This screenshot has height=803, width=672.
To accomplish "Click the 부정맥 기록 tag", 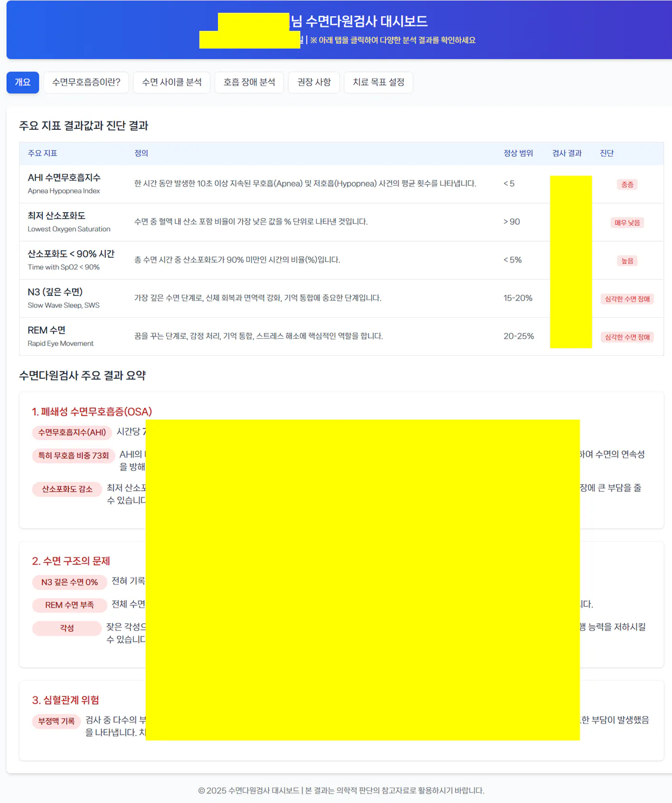I will (56, 721).
